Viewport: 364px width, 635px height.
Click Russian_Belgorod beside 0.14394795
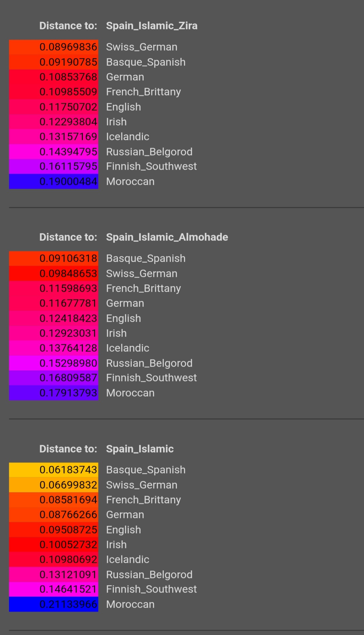[149, 152]
